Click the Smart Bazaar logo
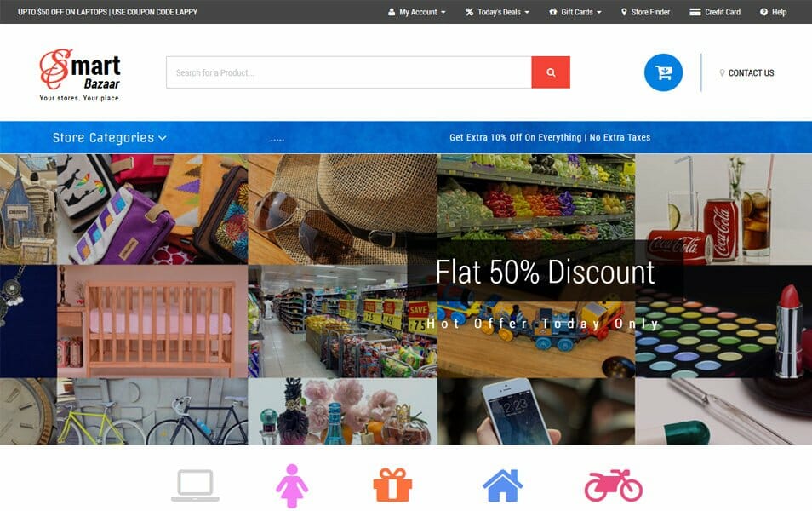 pos(80,75)
